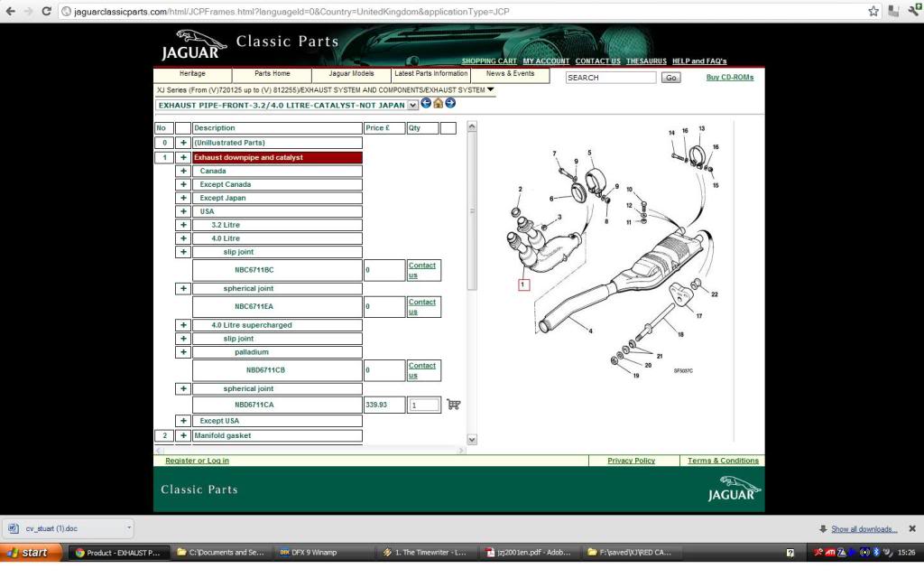Bookmark page with the star icon

pyautogui.click(x=873, y=11)
